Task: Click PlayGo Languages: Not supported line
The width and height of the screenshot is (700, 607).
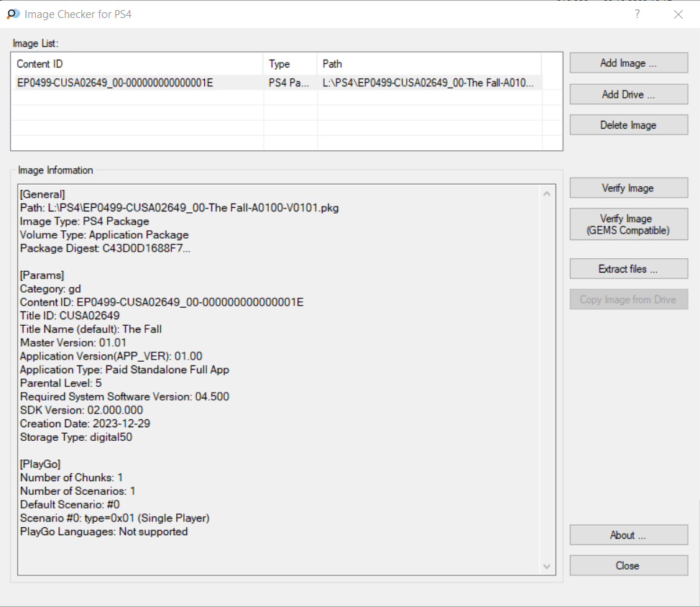Action: 103,531
